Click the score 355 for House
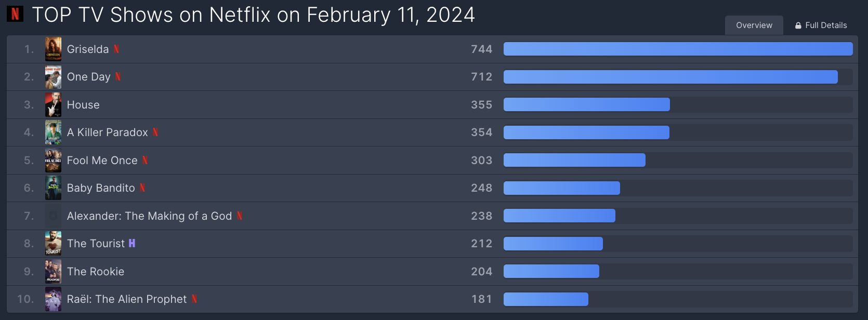The height and width of the screenshot is (320, 868). pos(481,104)
